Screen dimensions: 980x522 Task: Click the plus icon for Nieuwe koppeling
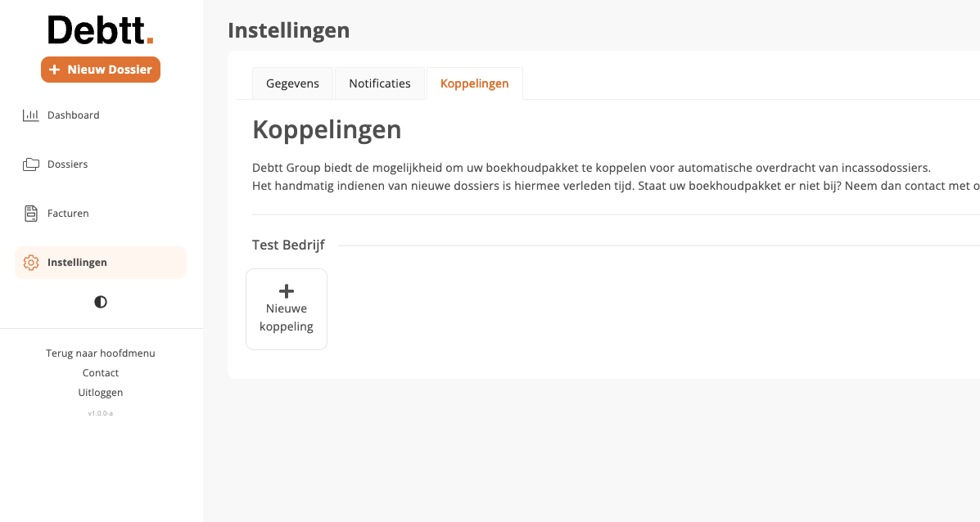pyautogui.click(x=287, y=290)
